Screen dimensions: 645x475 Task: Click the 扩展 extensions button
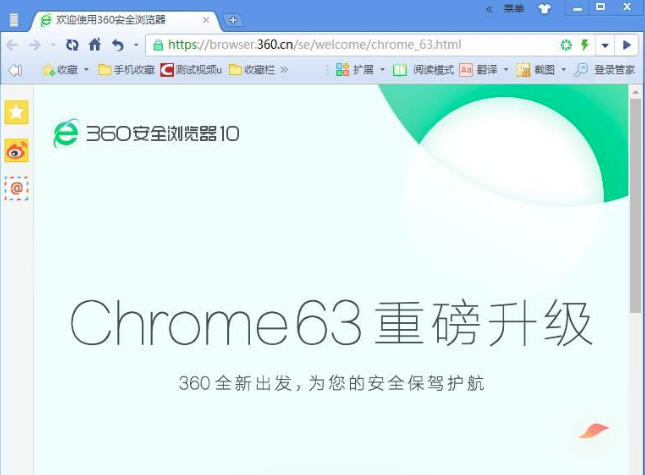tap(355, 70)
